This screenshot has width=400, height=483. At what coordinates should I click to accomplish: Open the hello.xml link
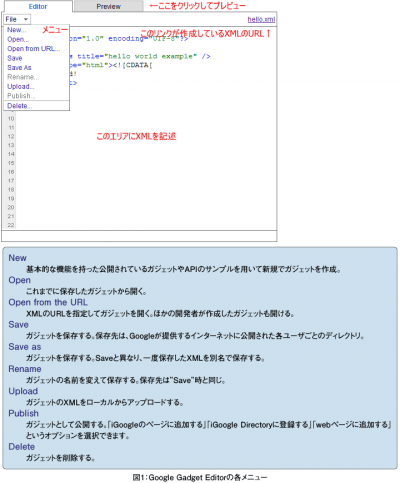click(261, 19)
